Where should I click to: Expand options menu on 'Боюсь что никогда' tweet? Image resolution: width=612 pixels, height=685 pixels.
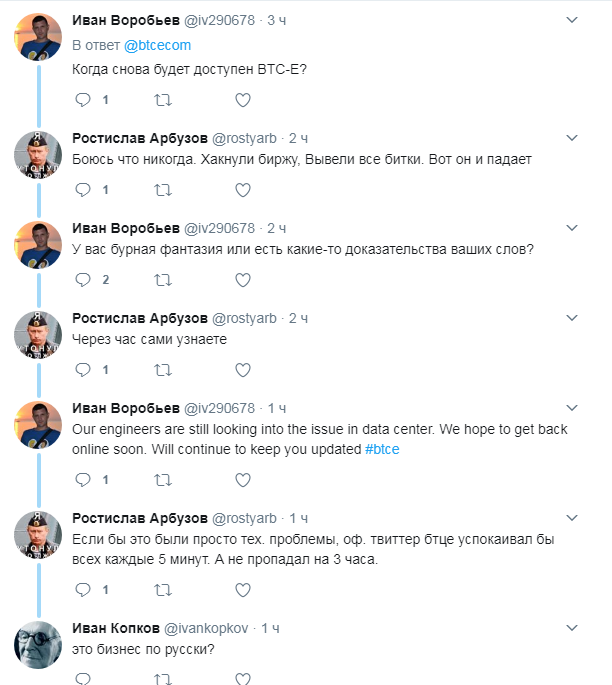tap(571, 137)
